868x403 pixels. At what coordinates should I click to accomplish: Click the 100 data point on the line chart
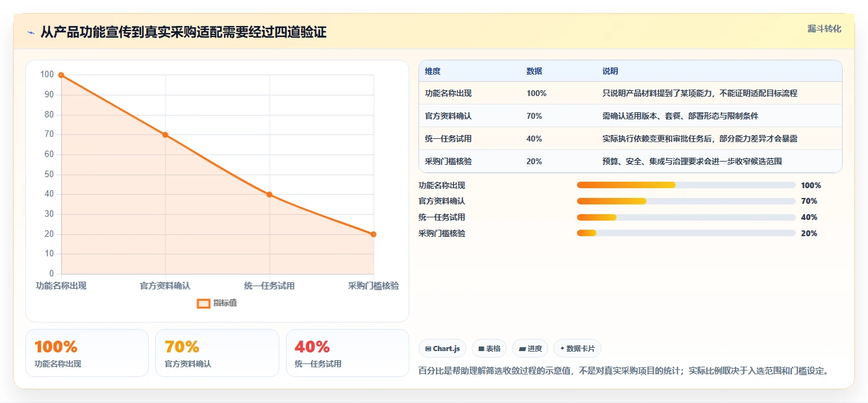tap(61, 75)
